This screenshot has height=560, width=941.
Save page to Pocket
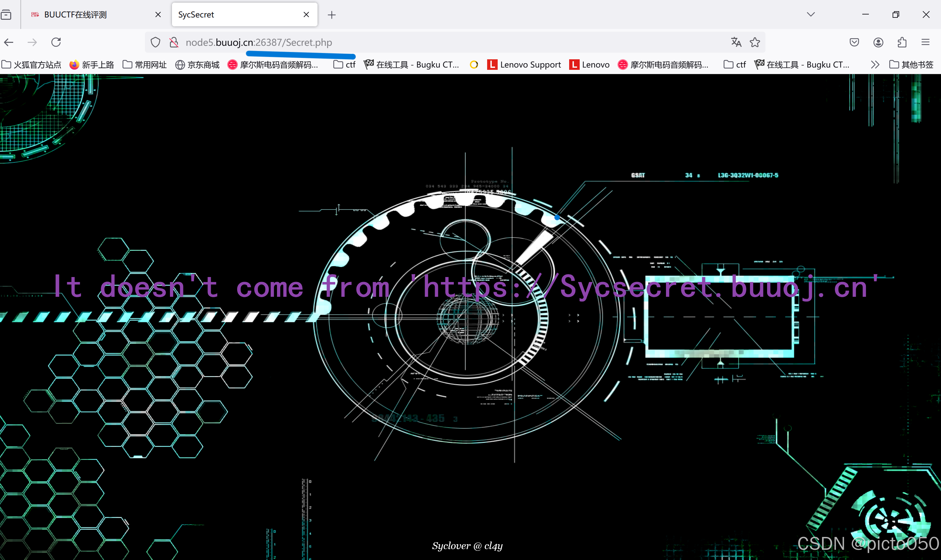854,42
